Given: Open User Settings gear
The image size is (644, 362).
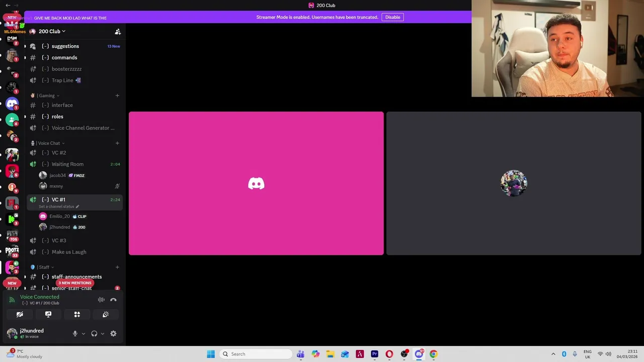Looking at the screenshot, I should point(113,333).
